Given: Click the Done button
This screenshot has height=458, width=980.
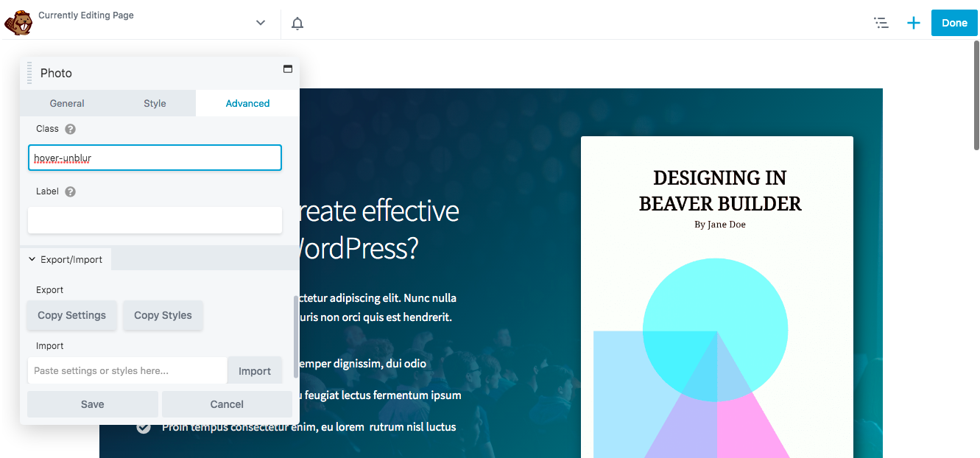Looking at the screenshot, I should (954, 23).
